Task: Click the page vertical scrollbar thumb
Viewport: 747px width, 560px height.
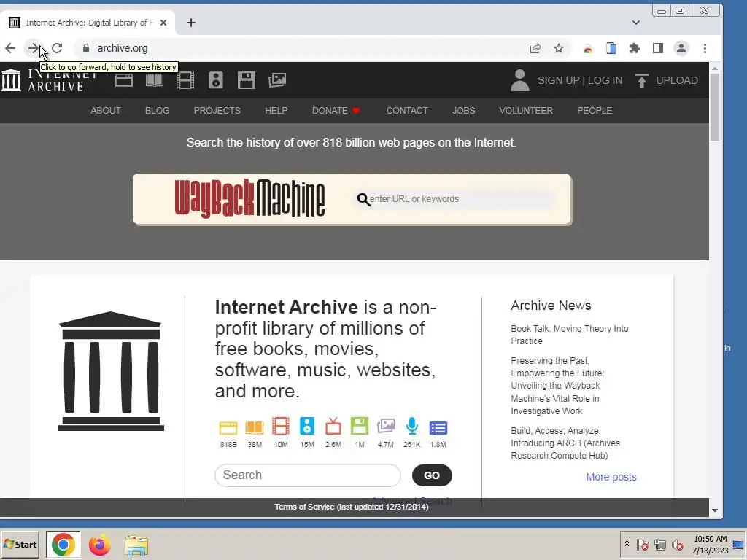Action: [x=715, y=107]
